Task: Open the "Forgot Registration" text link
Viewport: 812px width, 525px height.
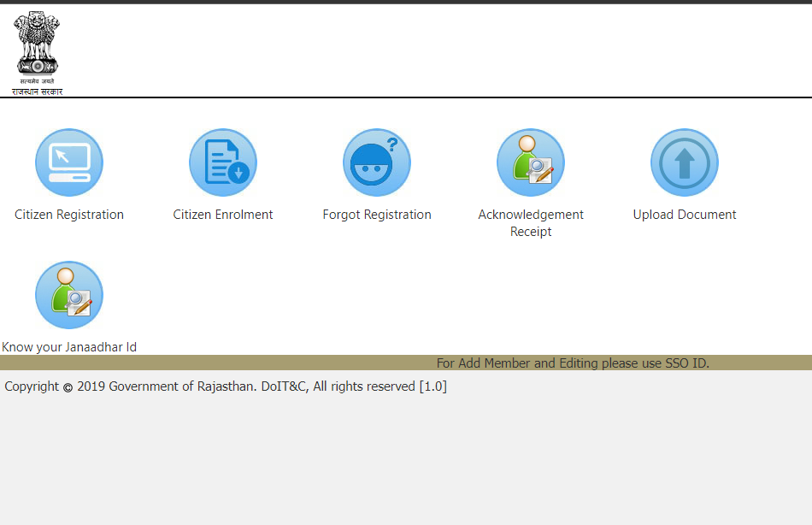Action: click(x=377, y=215)
